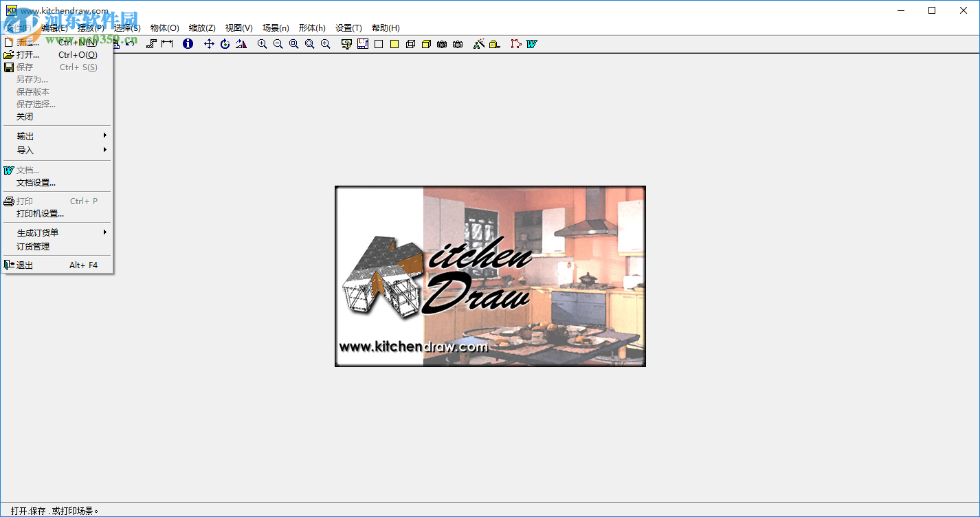Expand the 输出 submenu
980x517 pixels.
[58, 136]
